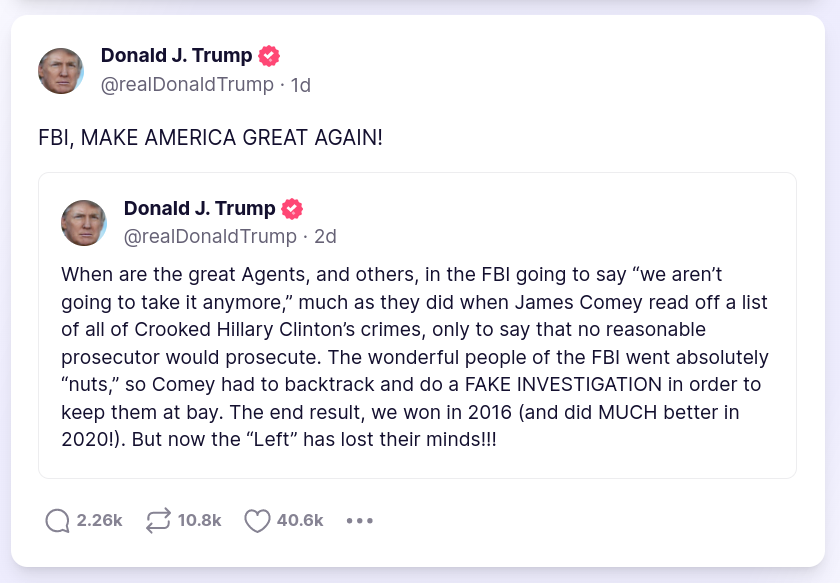The width and height of the screenshot is (840, 583).
Task: Click the main post's display name
Action: (176, 56)
